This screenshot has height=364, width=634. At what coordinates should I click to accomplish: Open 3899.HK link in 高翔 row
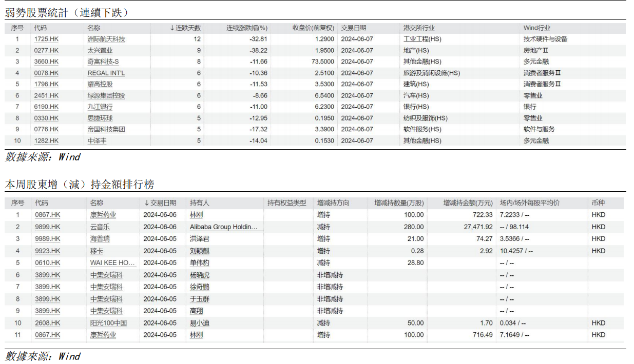click(x=48, y=311)
